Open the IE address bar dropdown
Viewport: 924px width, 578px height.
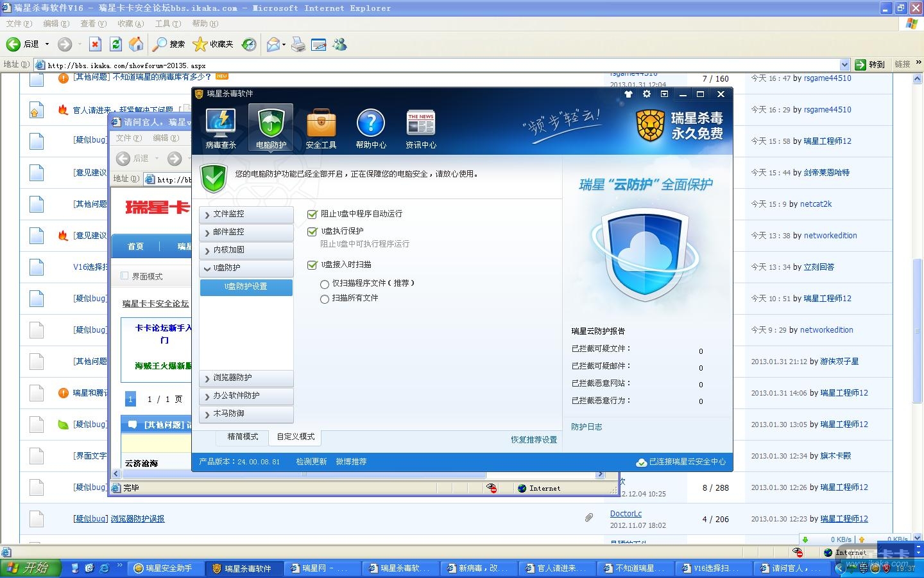844,65
